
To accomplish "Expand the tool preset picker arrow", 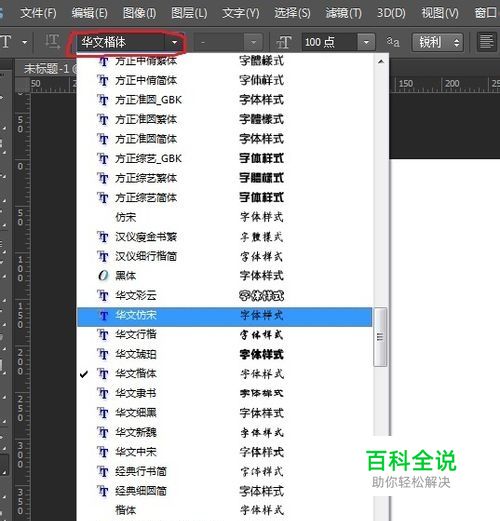I will click(x=24, y=42).
